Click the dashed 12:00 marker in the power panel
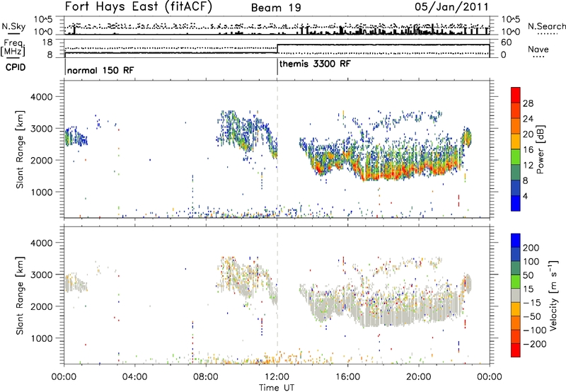Screen dimensions: 566x392 click(x=277, y=149)
